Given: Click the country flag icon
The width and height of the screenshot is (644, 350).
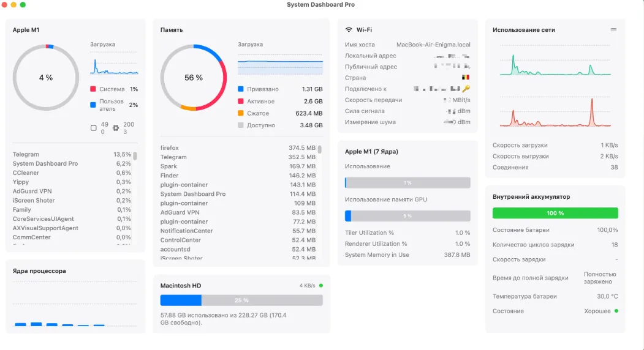Looking at the screenshot, I should pyautogui.click(x=465, y=77).
